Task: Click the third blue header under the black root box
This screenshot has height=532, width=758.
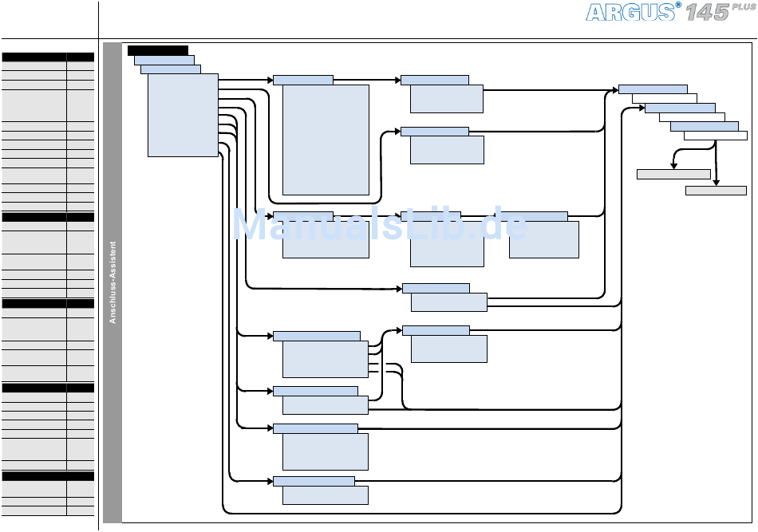Action: pyautogui.click(x=171, y=69)
